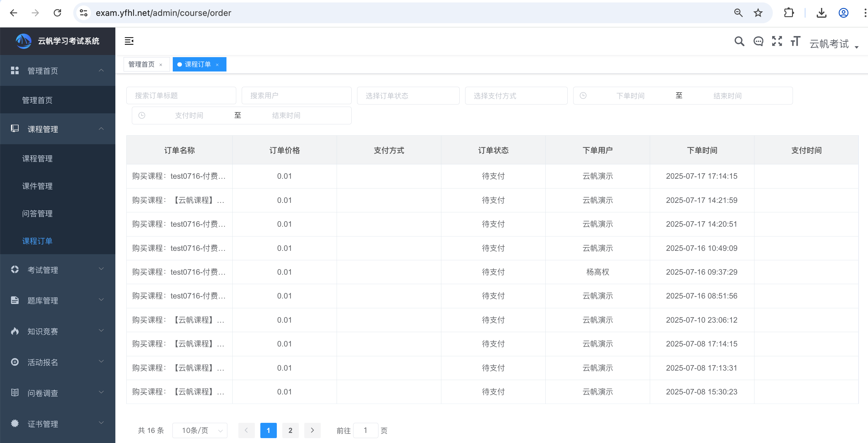
Task: Collapse the 管理首页 menu chevron
Action: [101, 70]
